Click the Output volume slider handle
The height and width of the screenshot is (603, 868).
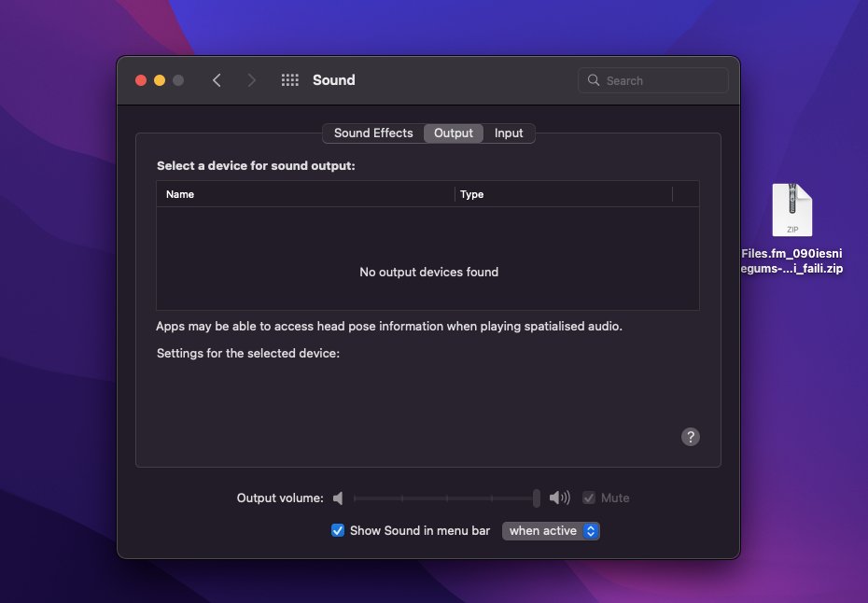point(536,498)
